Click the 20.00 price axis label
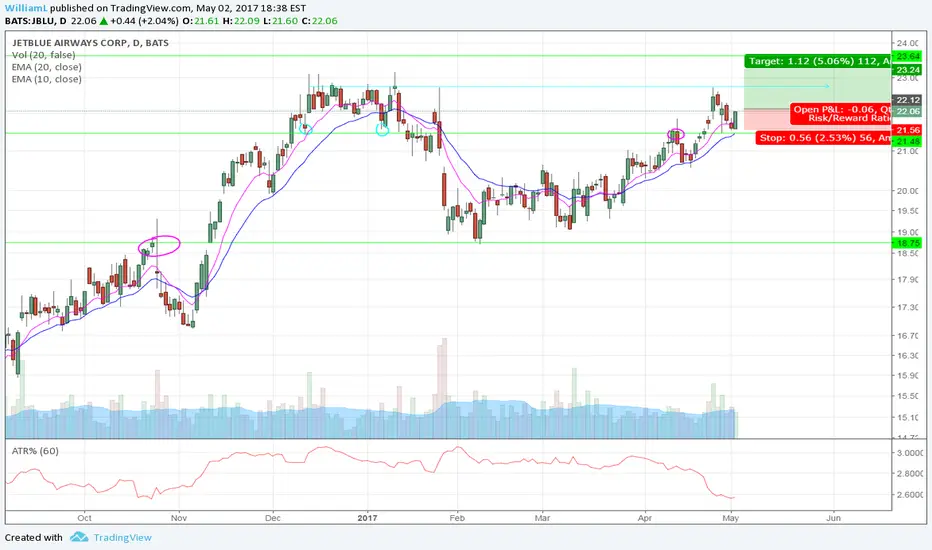The width and height of the screenshot is (932, 550). coord(908,191)
